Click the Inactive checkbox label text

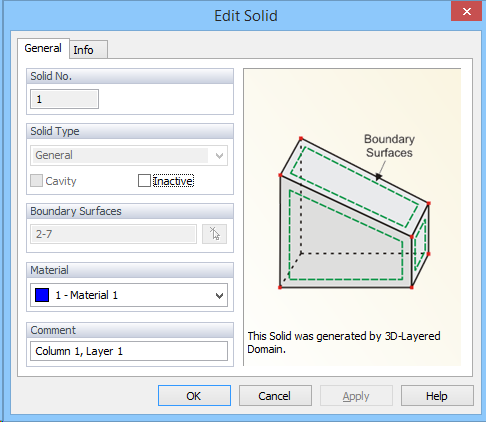[173, 181]
